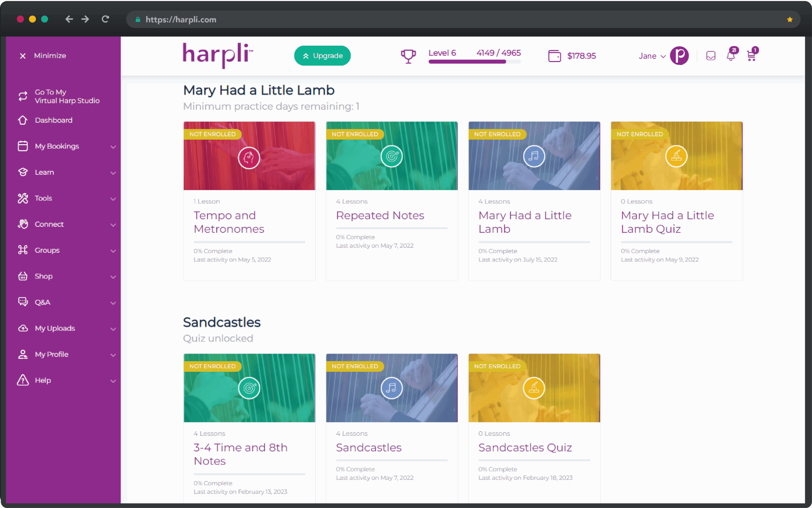Image resolution: width=812 pixels, height=508 pixels.
Task: Click the bookmark star icon
Action: pos(790,19)
